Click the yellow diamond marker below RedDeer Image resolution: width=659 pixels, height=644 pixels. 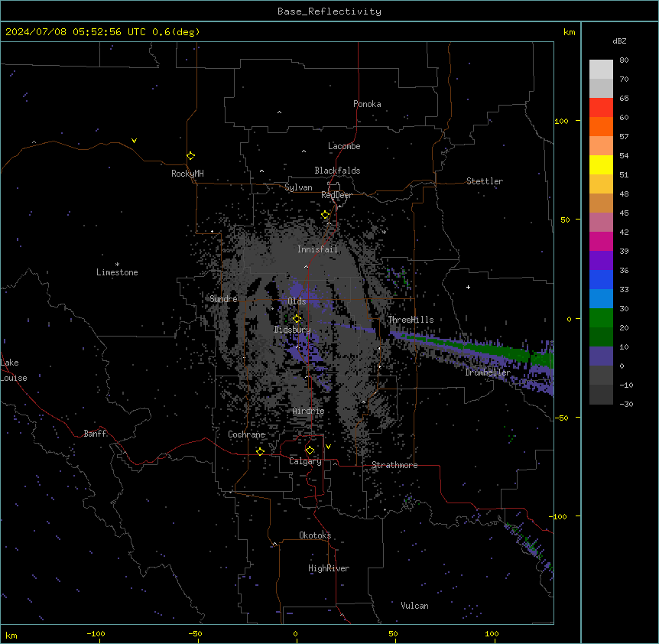[326, 215]
